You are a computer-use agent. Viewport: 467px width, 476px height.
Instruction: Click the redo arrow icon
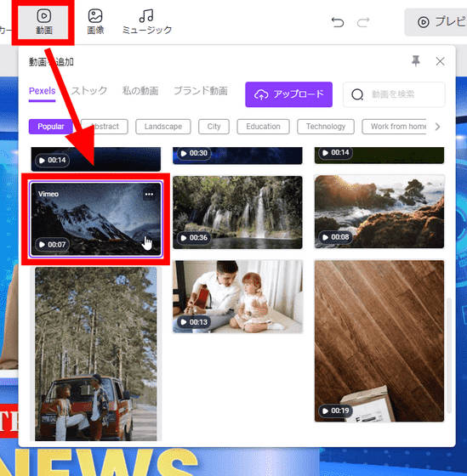coord(363,22)
